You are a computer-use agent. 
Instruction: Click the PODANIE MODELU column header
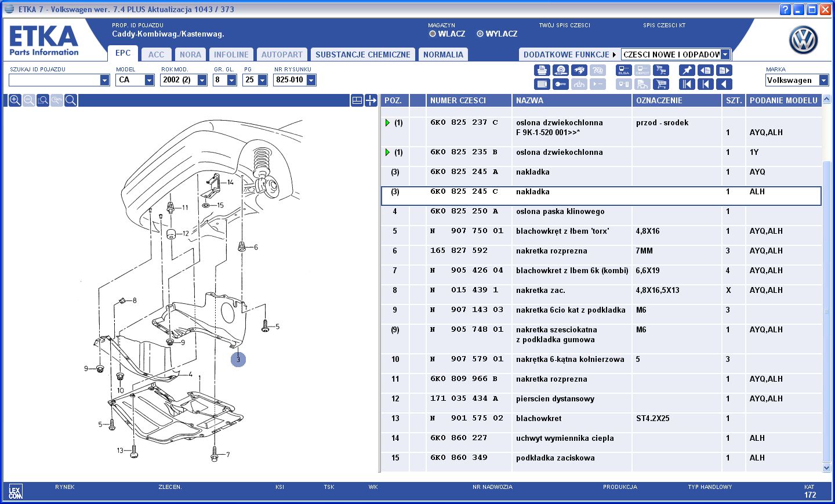pos(783,100)
